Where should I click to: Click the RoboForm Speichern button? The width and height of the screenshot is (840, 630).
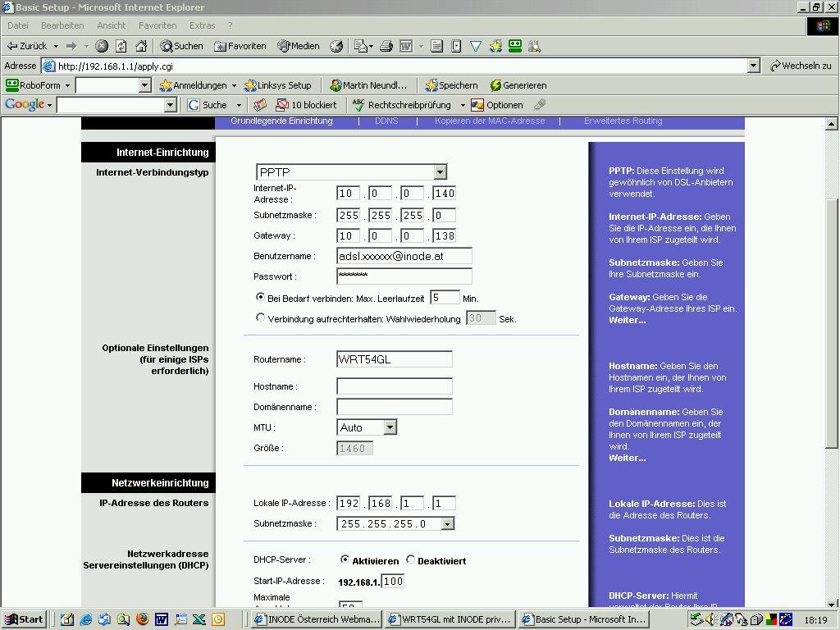click(451, 85)
